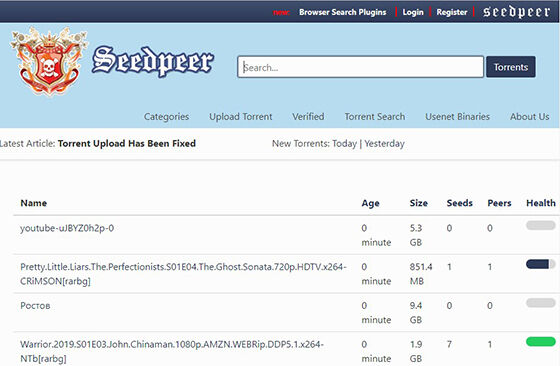Click the Torrents search button
The width and height of the screenshot is (560, 366).
(511, 67)
